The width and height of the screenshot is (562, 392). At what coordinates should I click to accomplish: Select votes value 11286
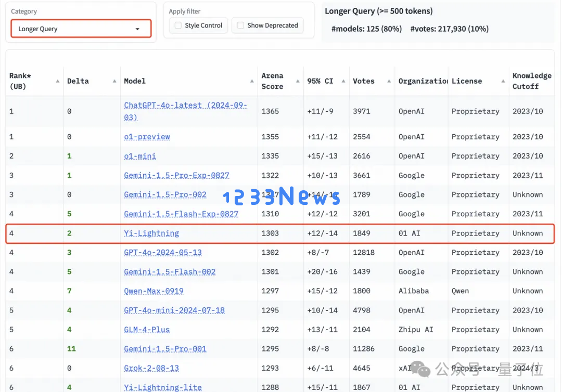pyautogui.click(x=363, y=349)
